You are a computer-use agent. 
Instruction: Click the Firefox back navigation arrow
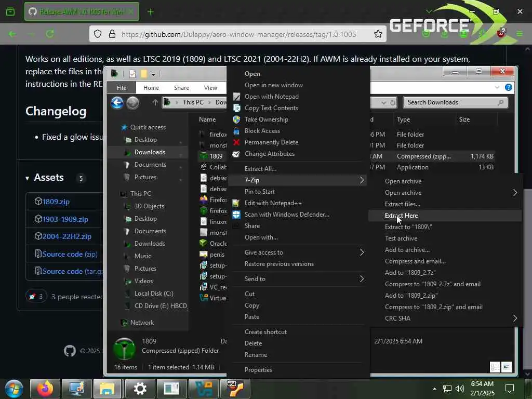point(12,34)
